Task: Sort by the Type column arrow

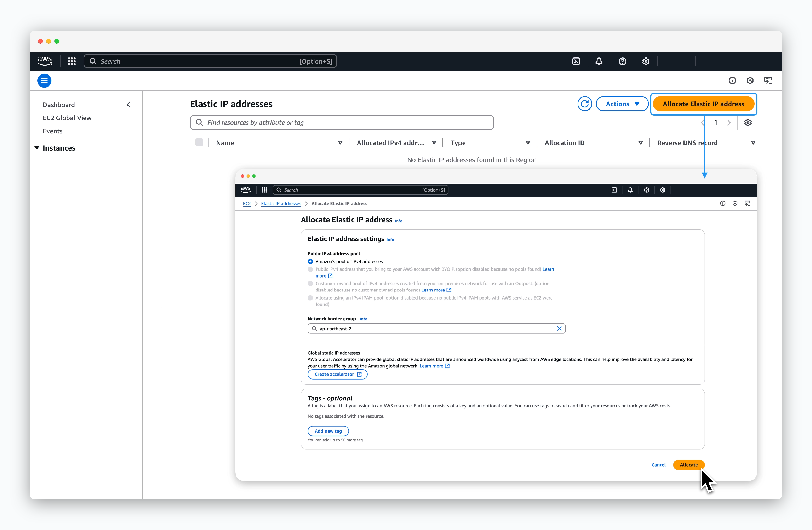Action: [x=528, y=143]
